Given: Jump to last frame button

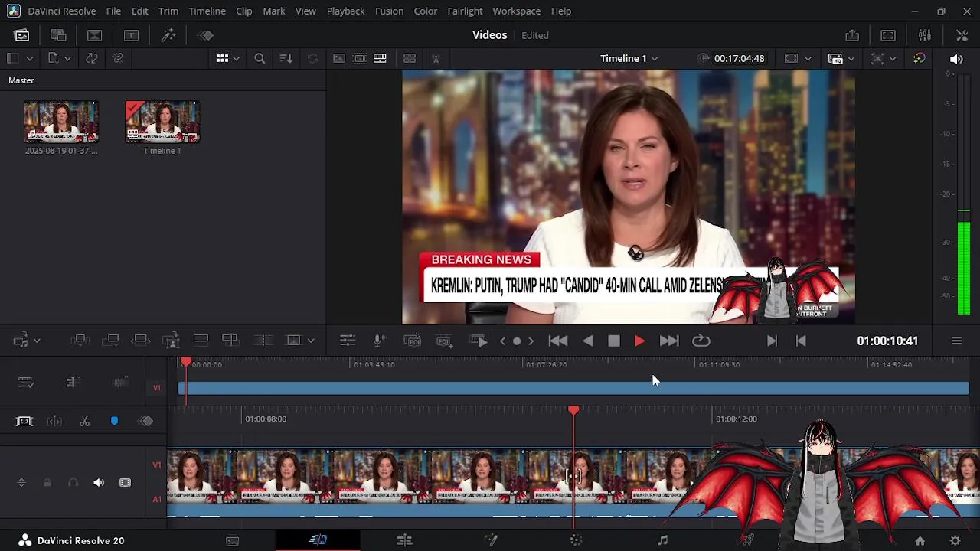Looking at the screenshot, I should (x=668, y=341).
